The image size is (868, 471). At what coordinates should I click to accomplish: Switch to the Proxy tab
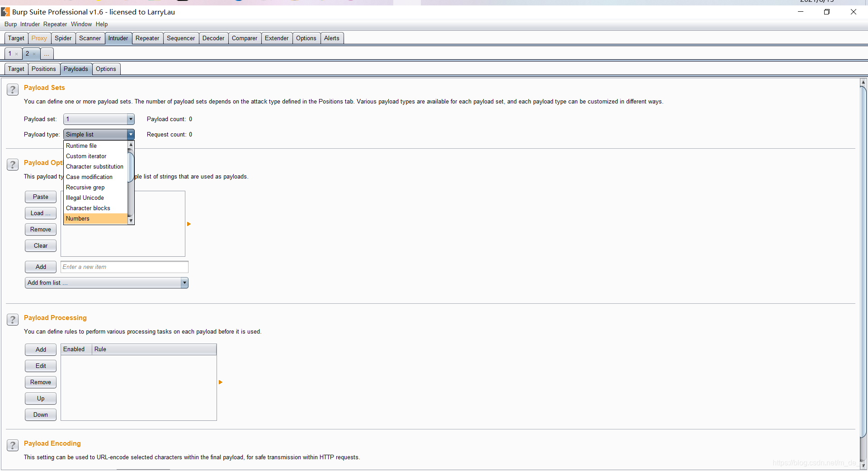[39, 38]
